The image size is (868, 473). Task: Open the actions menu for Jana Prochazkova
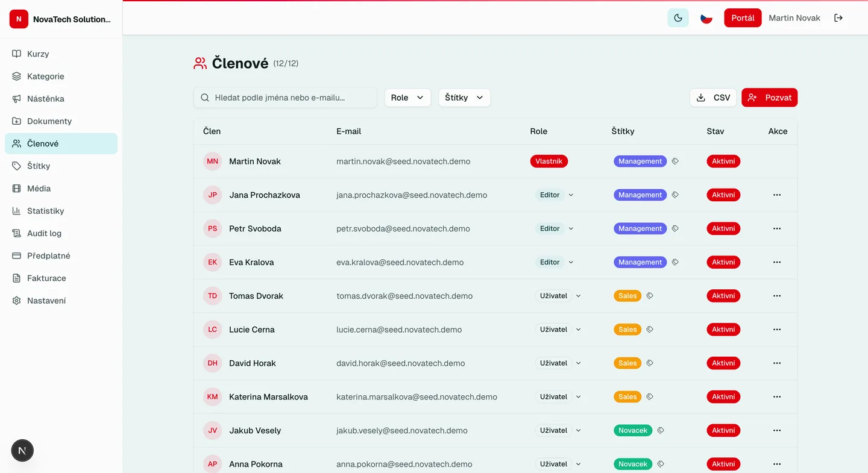(776, 195)
